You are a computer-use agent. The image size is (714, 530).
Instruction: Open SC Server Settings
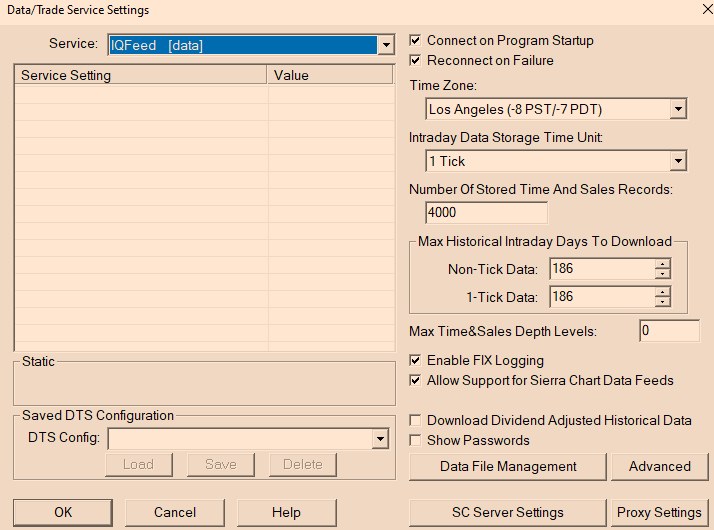point(508,512)
